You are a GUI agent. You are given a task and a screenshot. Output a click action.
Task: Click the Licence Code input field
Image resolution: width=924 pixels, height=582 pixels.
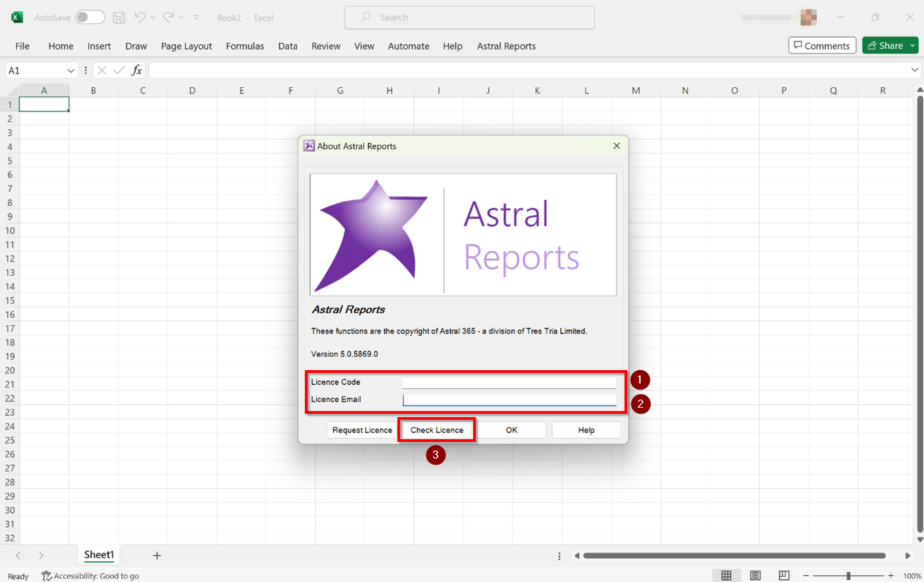click(x=509, y=382)
